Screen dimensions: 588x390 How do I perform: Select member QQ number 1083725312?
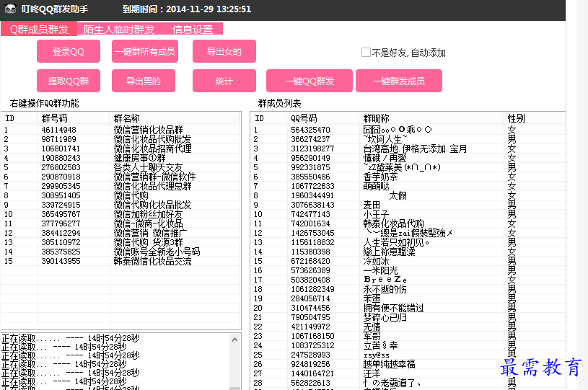pos(312,345)
